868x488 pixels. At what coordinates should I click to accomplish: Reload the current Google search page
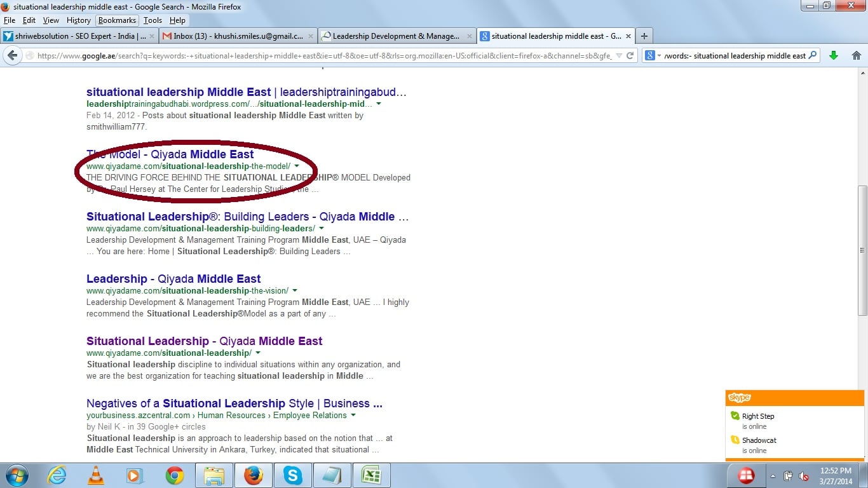(x=630, y=55)
